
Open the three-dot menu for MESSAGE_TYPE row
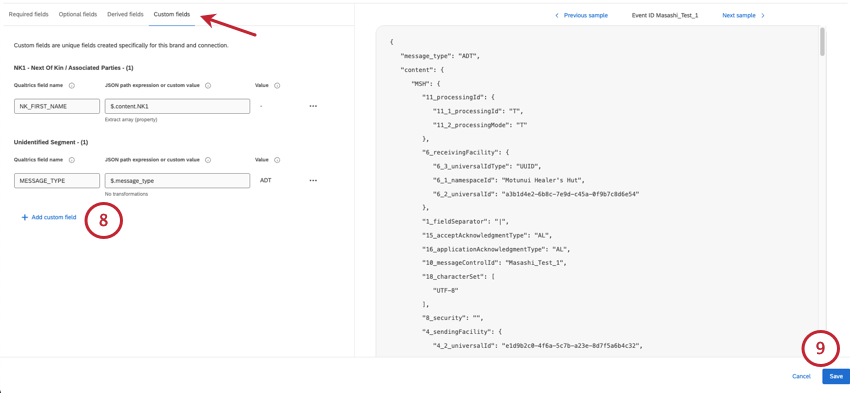pyautogui.click(x=313, y=181)
